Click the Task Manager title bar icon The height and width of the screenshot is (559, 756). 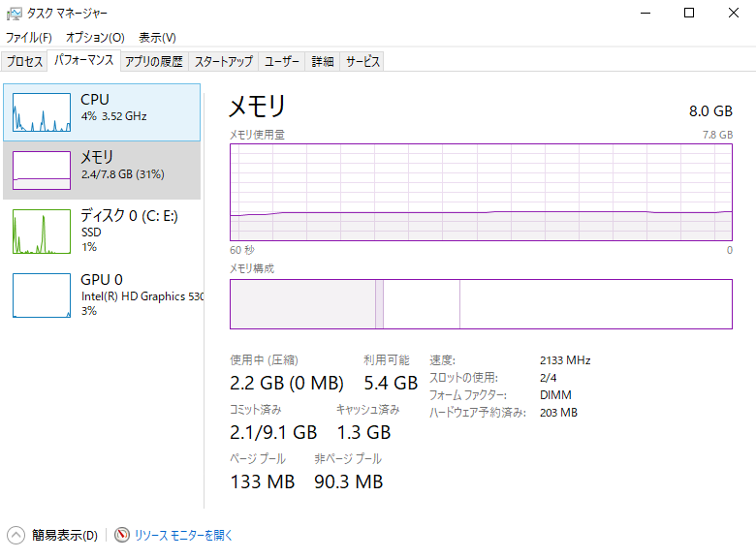coord(14,14)
